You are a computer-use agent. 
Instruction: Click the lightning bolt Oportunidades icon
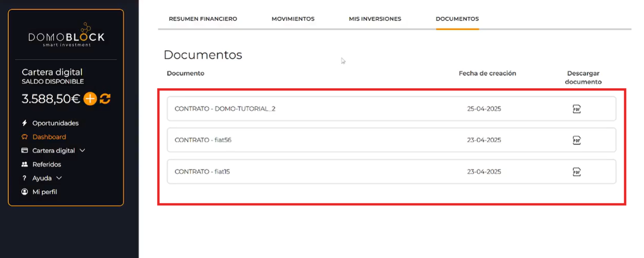(x=25, y=123)
